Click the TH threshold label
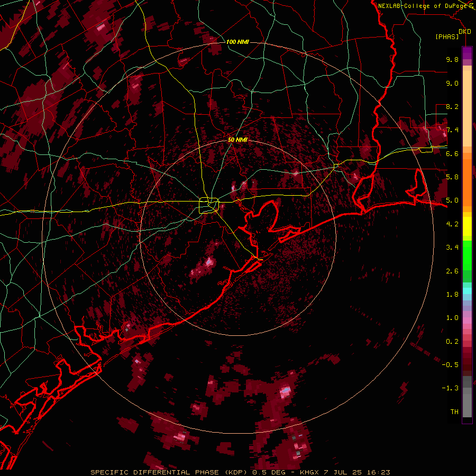 (x=454, y=412)
